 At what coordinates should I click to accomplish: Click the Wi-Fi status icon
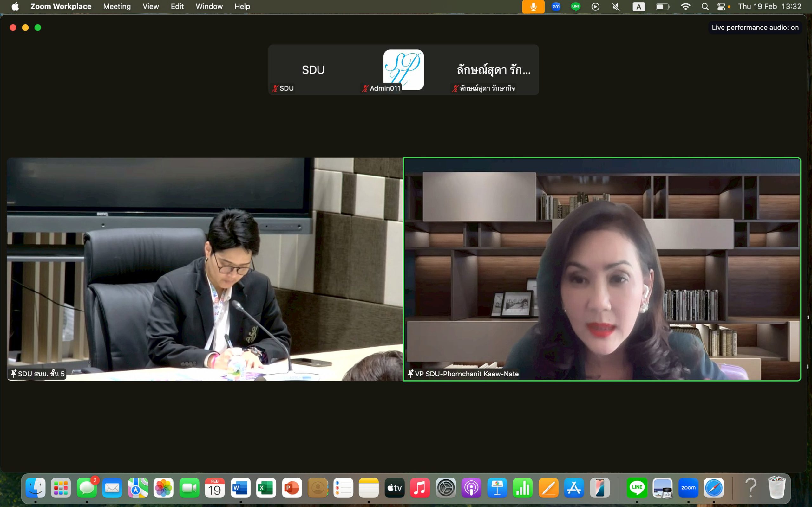(x=685, y=7)
